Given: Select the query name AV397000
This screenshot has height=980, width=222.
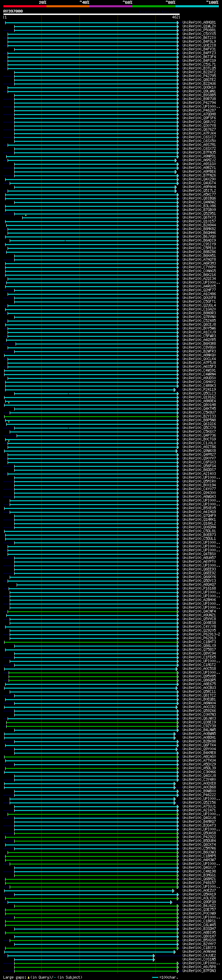Looking at the screenshot, I should (13, 11).
